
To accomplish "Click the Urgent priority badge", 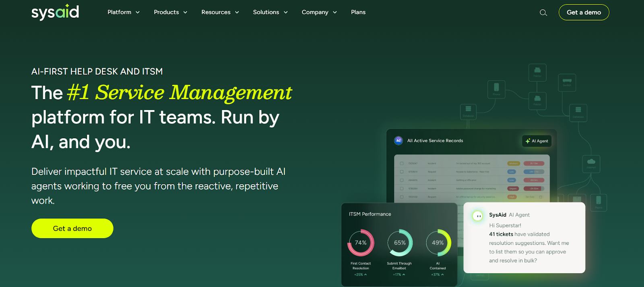I will coord(513,189).
